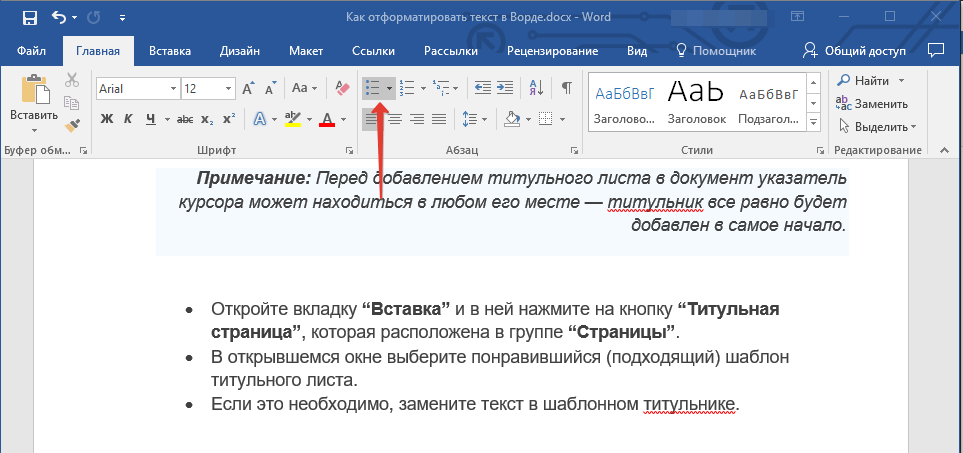Toggle strikethrough abc formatting

[x=185, y=119]
